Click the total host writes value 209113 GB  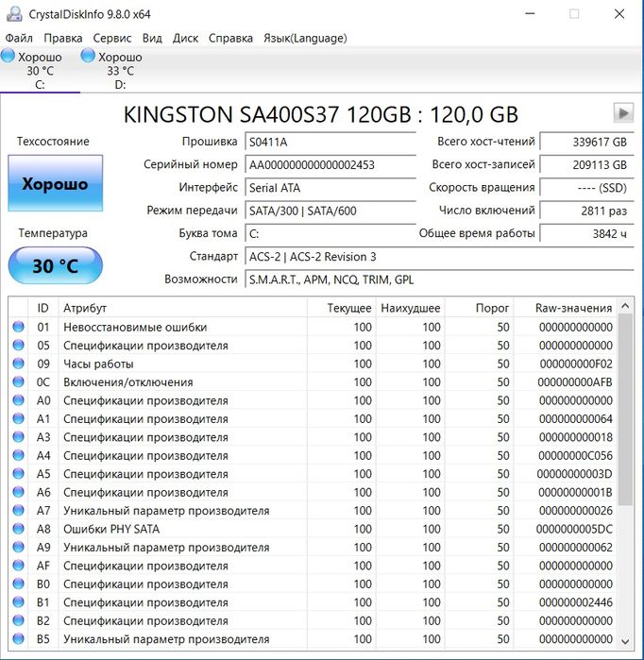(x=586, y=164)
